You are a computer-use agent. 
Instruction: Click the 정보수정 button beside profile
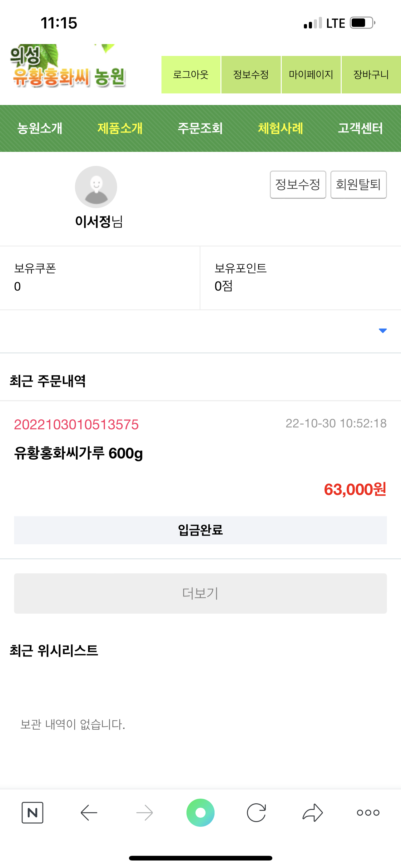[298, 185]
